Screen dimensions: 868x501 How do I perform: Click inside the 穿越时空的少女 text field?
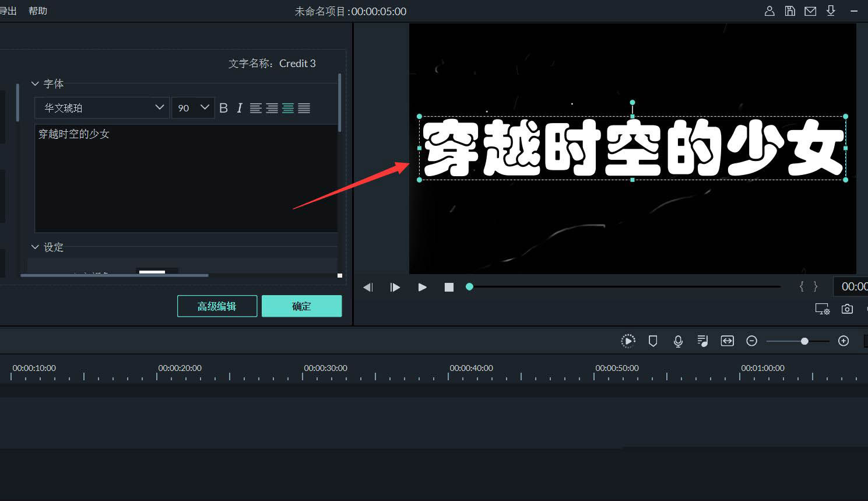(x=187, y=175)
